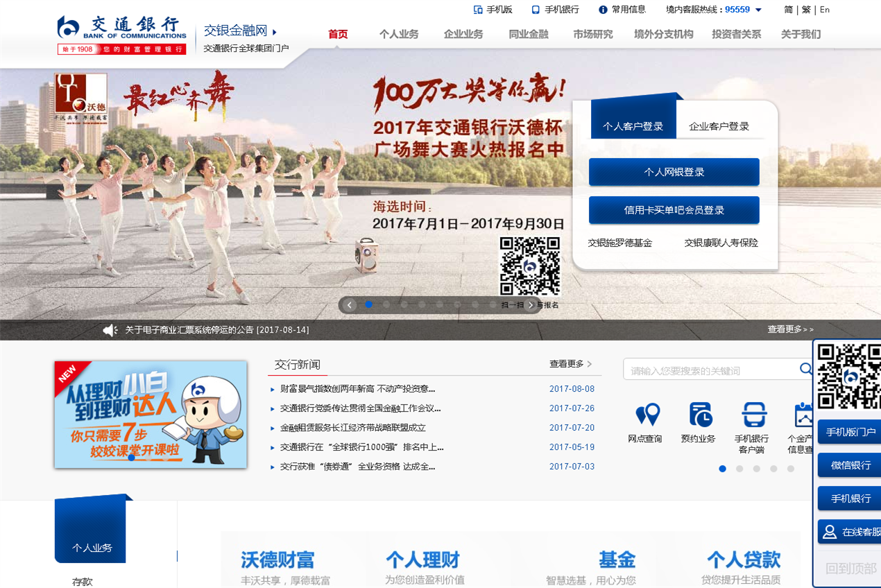Select the fifth quick-links pager dot
This screenshot has width=881, height=588.
click(x=791, y=469)
